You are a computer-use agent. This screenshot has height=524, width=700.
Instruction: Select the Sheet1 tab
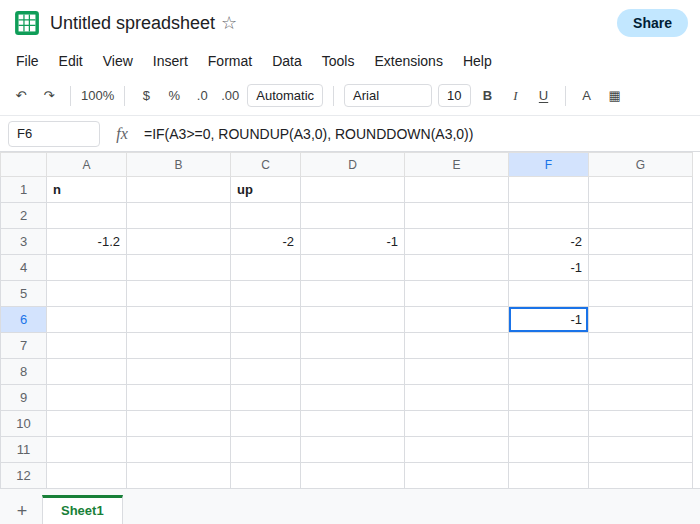82,510
